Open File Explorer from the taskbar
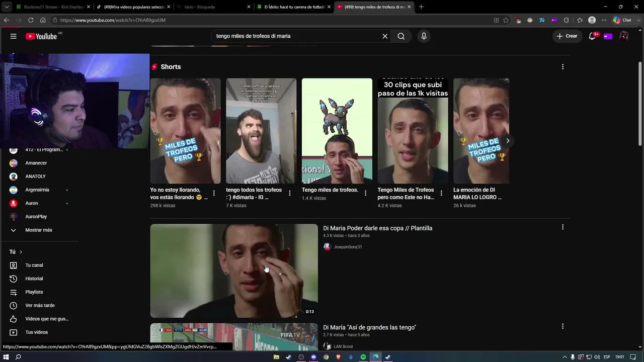The height and width of the screenshot is (362, 644). click(x=276, y=357)
